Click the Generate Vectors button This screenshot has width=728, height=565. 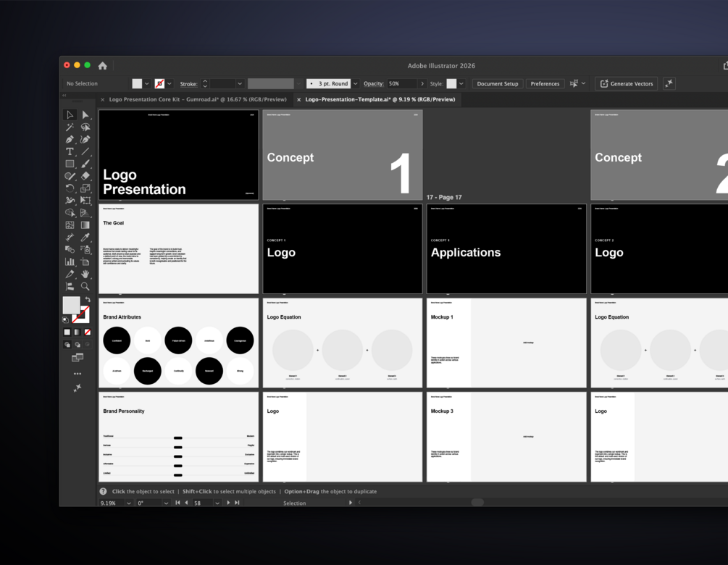tap(627, 83)
